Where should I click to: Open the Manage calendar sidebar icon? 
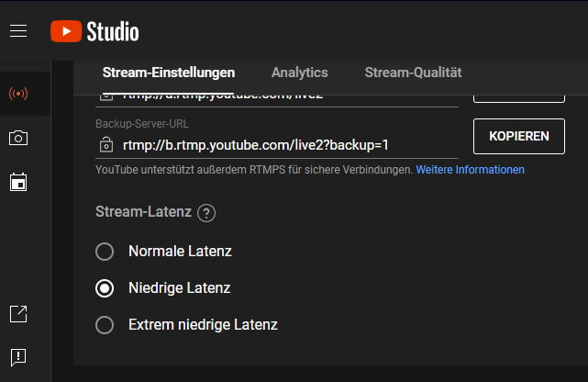point(18,182)
